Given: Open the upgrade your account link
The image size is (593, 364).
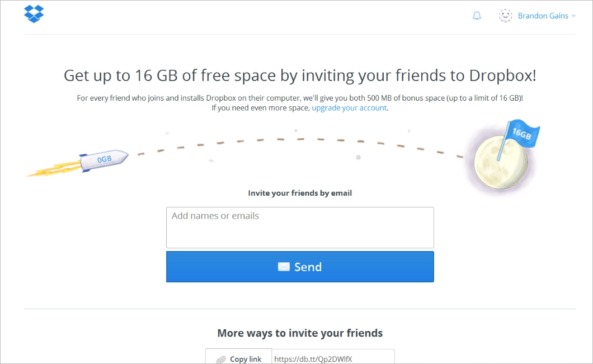Looking at the screenshot, I should pos(349,107).
